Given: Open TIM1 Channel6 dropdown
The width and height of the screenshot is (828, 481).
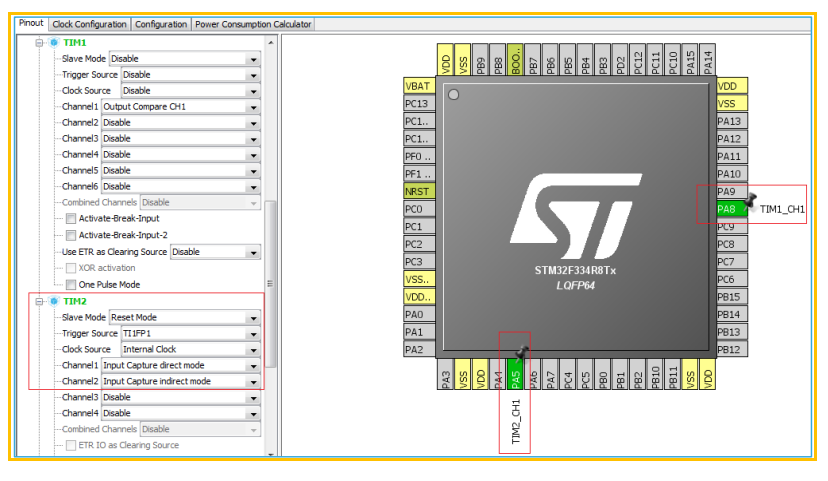Looking at the screenshot, I should [x=181, y=186].
